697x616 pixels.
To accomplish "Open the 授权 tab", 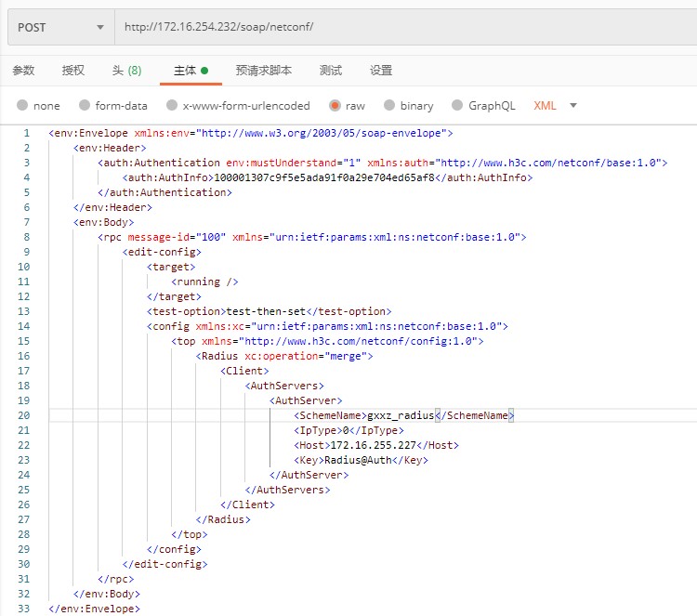I will (73, 71).
